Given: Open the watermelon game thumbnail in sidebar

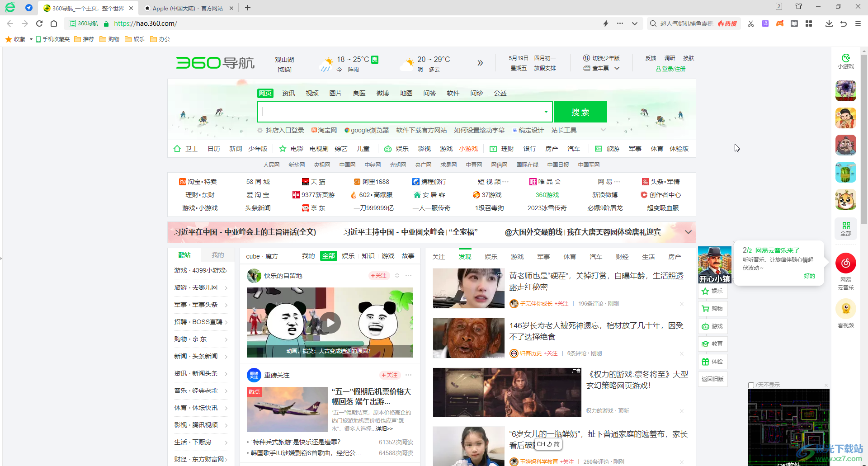Looking at the screenshot, I should point(845,172).
